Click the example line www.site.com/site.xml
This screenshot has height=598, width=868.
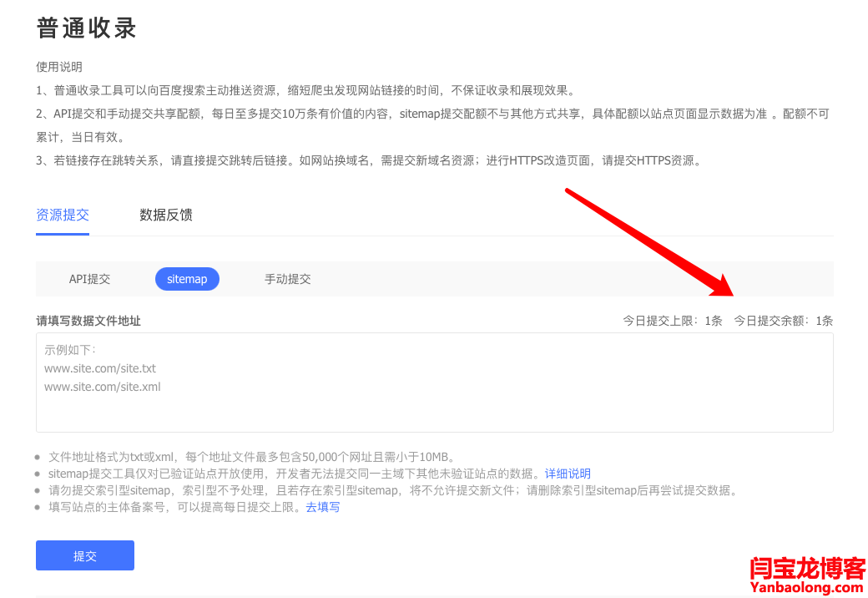pos(102,386)
